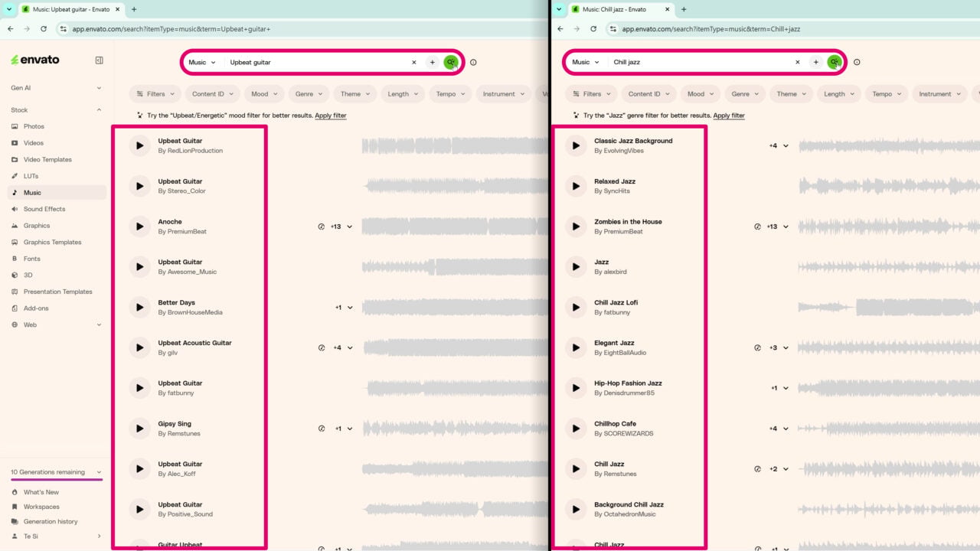The height and width of the screenshot is (551, 980).
Task: Play Gipsy Sing by Remstunes
Action: tap(139, 429)
